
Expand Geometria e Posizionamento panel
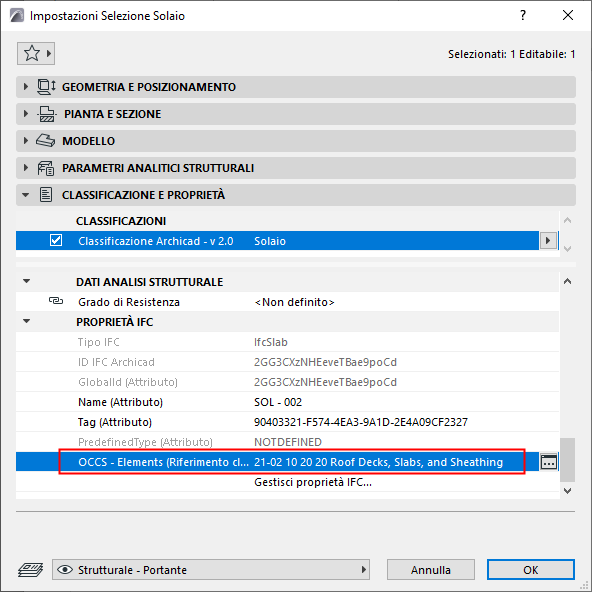pos(26,87)
